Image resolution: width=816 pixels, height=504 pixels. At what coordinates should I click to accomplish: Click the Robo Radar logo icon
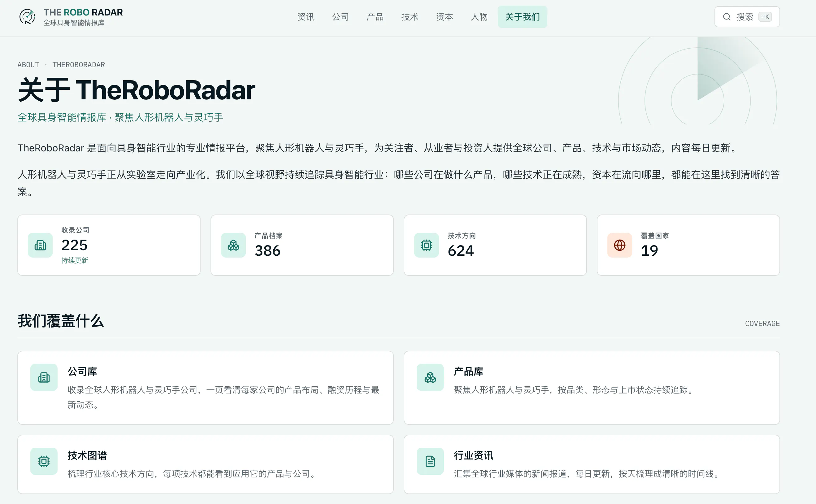coord(27,17)
